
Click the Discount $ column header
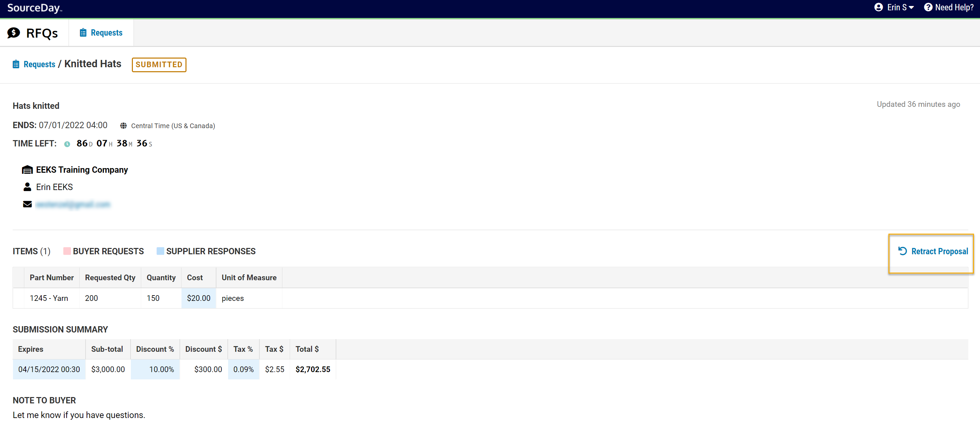tap(203, 349)
